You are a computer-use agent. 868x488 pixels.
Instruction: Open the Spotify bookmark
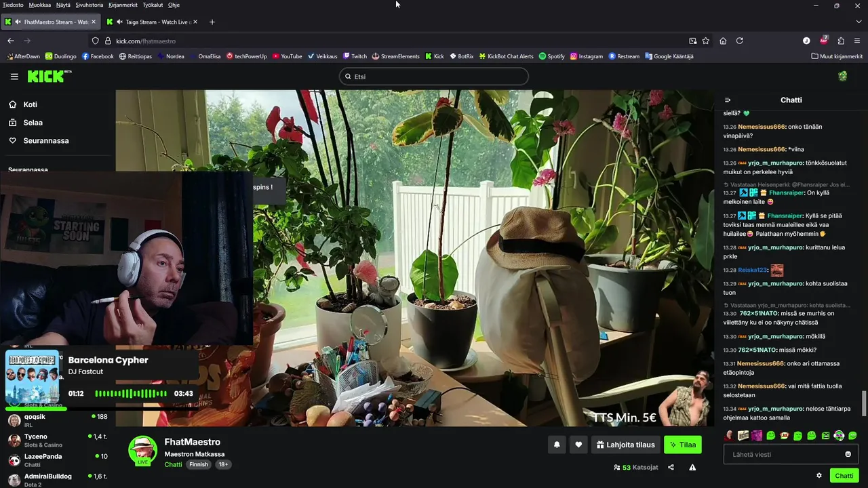tap(551, 56)
